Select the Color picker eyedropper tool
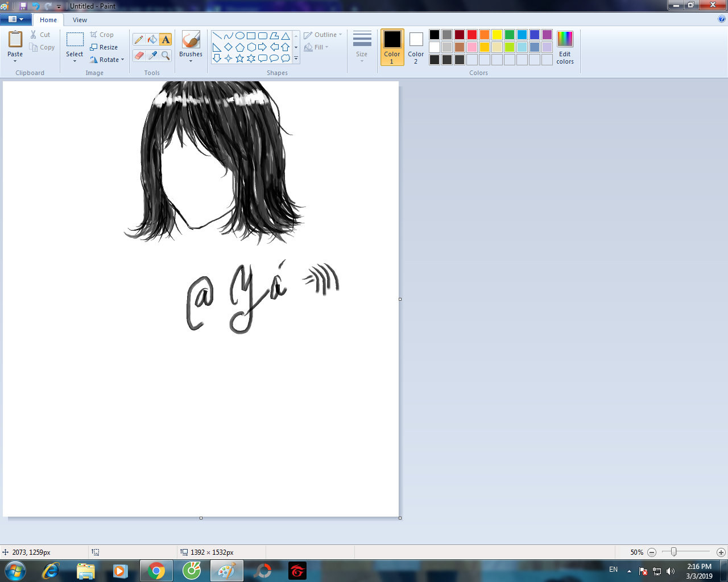Screen dimensions: 728x582 [152, 55]
